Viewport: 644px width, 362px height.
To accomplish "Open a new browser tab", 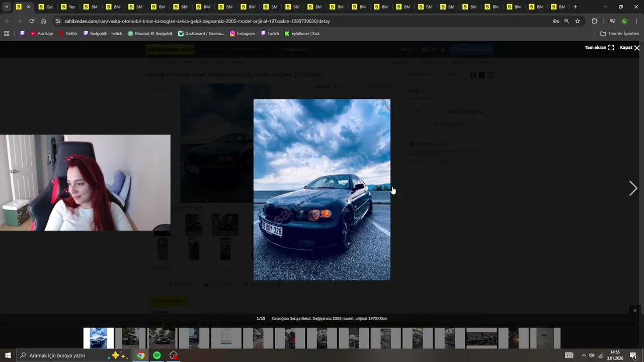I will tap(575, 7).
